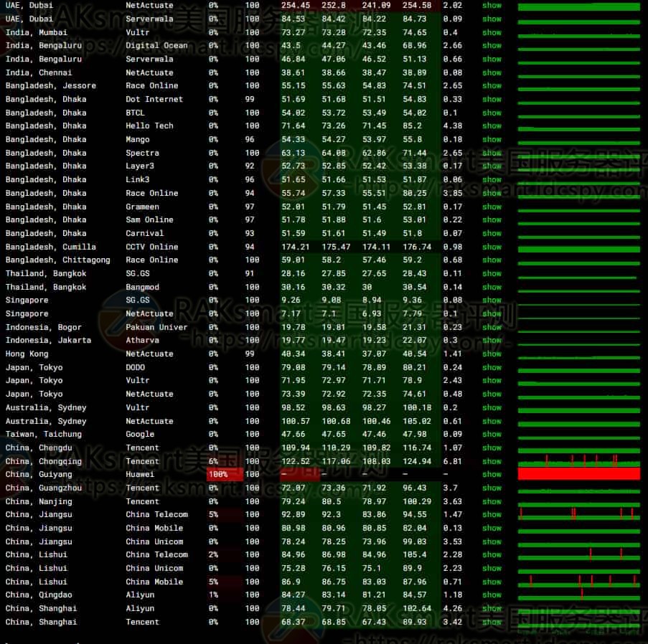Click the show link for Dubai NetActuate

492,5
